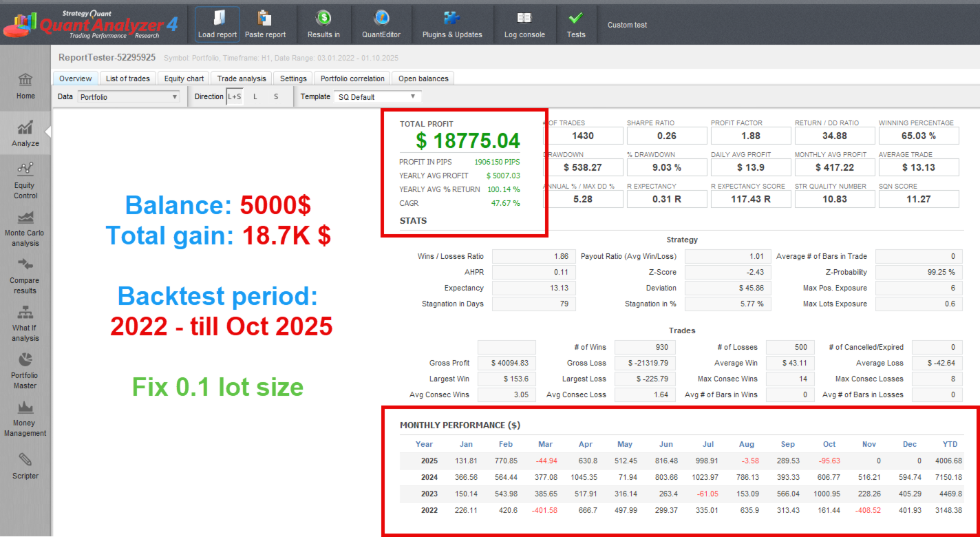Open the Data source dropdown
This screenshot has width=980, height=537.
(x=128, y=96)
